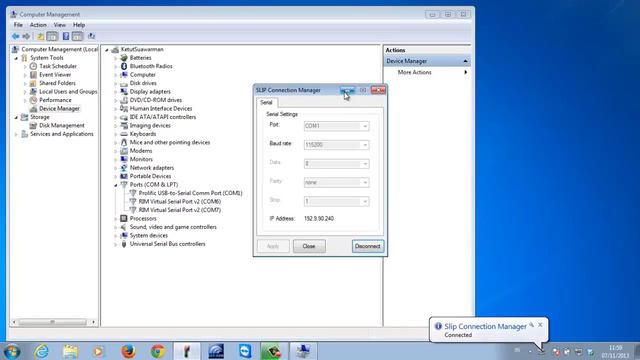Click More Actions in the Actions pane
The width and height of the screenshot is (640, 360).
click(x=414, y=72)
